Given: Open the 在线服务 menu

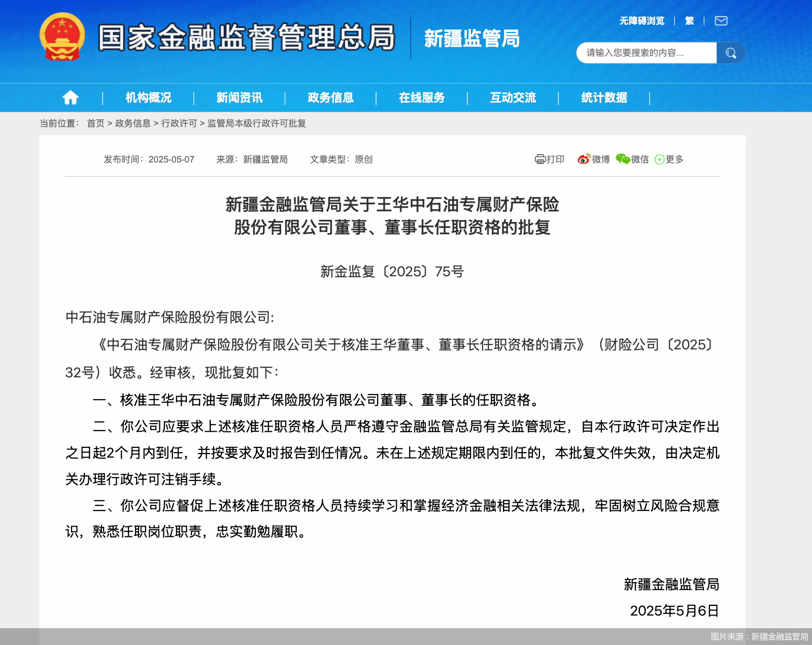Looking at the screenshot, I should (422, 98).
